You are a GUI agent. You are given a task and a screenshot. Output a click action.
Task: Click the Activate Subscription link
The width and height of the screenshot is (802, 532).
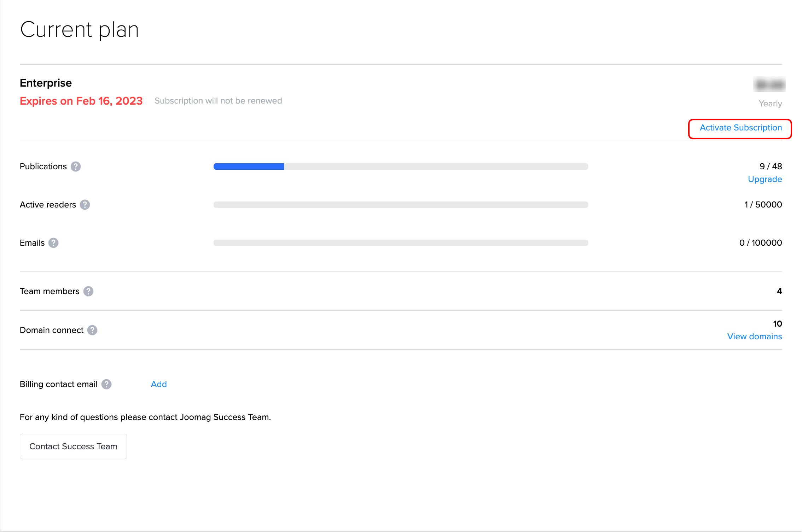pos(740,128)
